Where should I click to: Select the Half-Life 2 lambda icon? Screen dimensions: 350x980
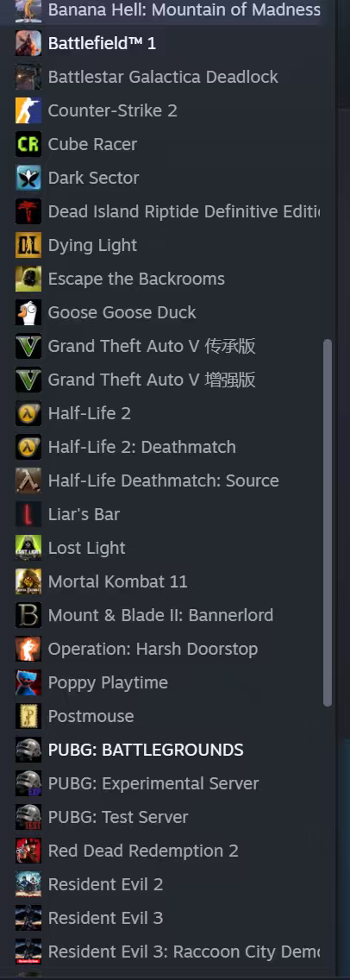(28, 413)
